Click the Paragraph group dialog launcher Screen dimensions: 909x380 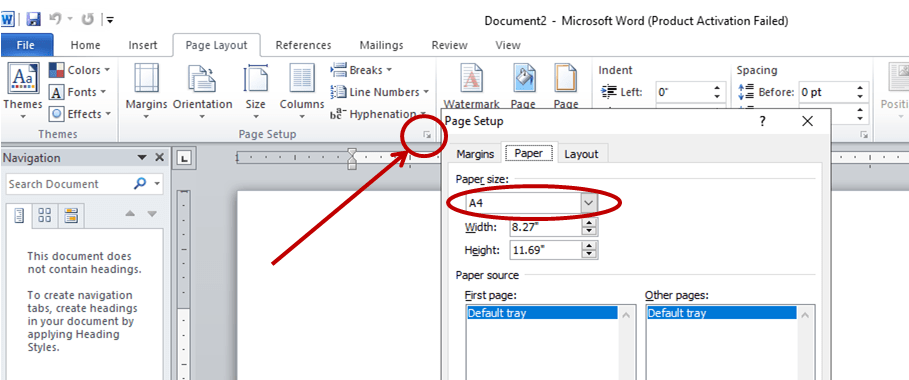pos(864,135)
